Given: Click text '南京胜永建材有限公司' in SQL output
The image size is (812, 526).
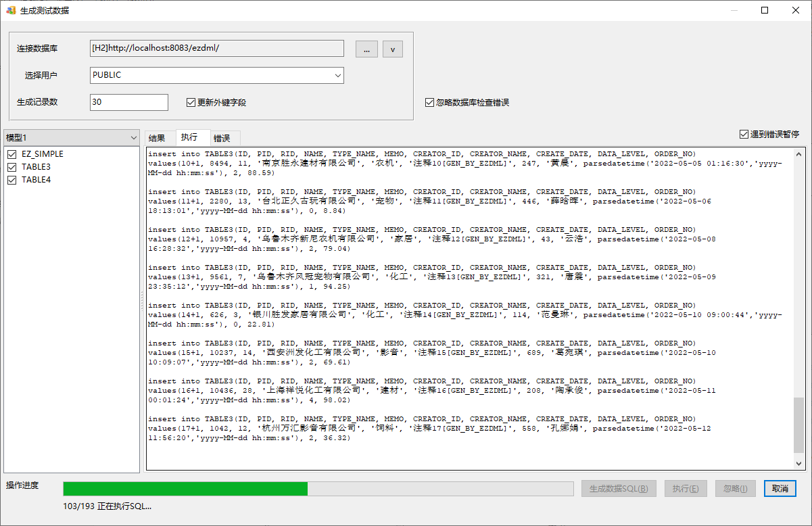Looking at the screenshot, I should click(309, 164).
